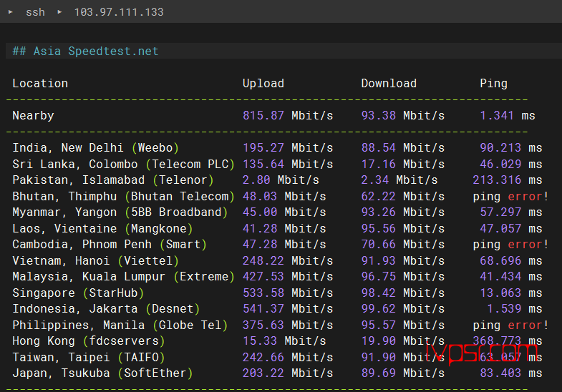The height and width of the screenshot is (392, 562).
Task: Click the Cambodia 'ping error!' message
Action: tap(510, 245)
